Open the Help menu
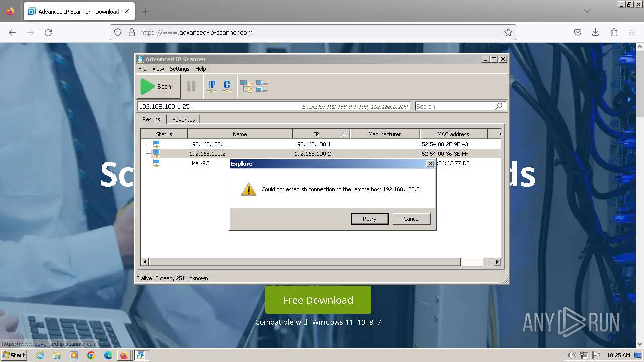Viewport: 644px width, 362px height. click(x=200, y=69)
